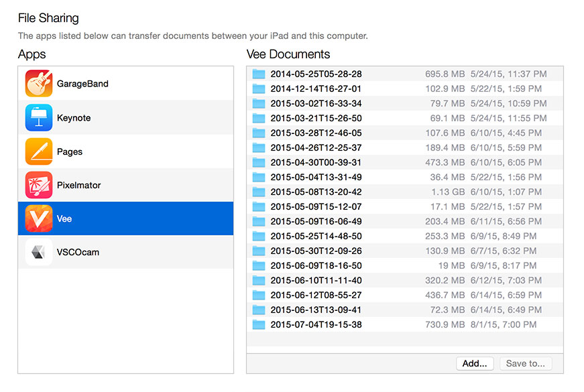Select document name 2015-06-09T18-16-50
The width and height of the screenshot is (584, 392).
coord(316,265)
